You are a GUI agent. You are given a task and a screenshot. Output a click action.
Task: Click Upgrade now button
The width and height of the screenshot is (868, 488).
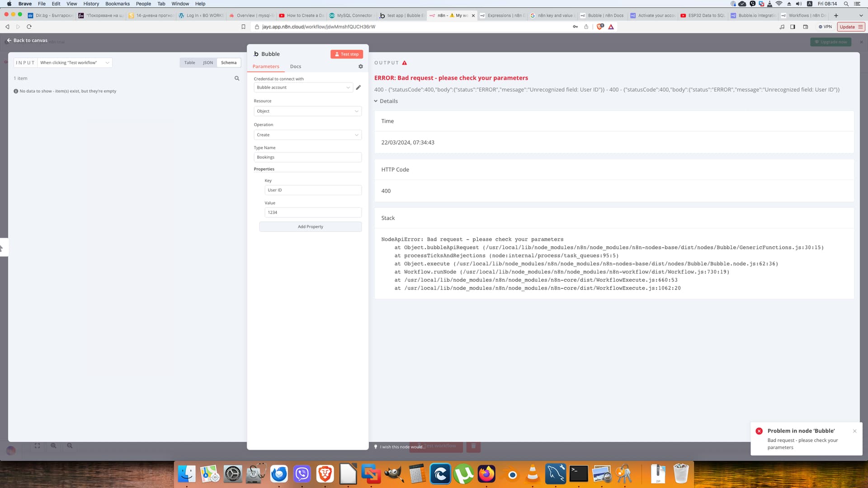tap(831, 42)
